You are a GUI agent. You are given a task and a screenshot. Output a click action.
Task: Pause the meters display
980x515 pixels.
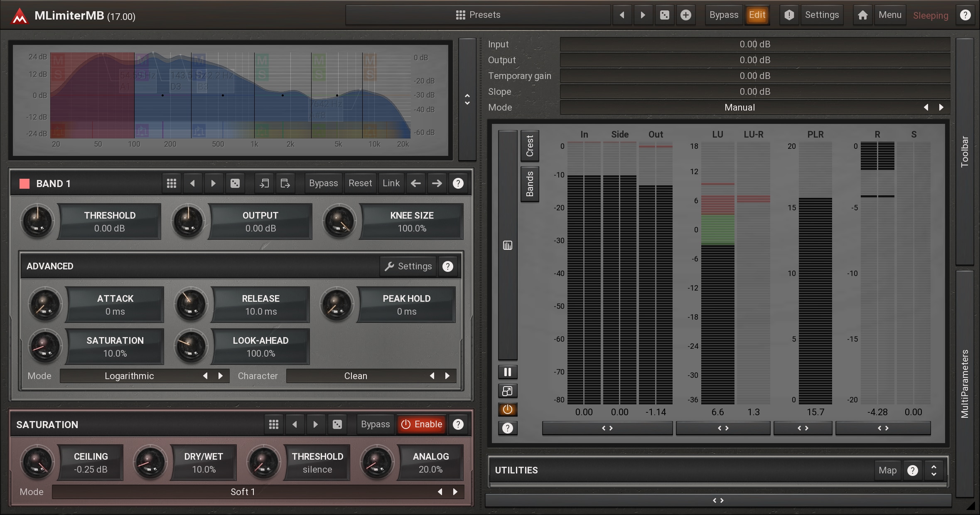(507, 372)
